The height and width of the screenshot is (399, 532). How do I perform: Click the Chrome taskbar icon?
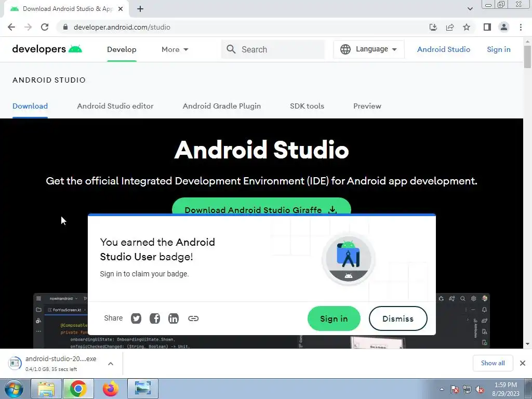(x=78, y=389)
